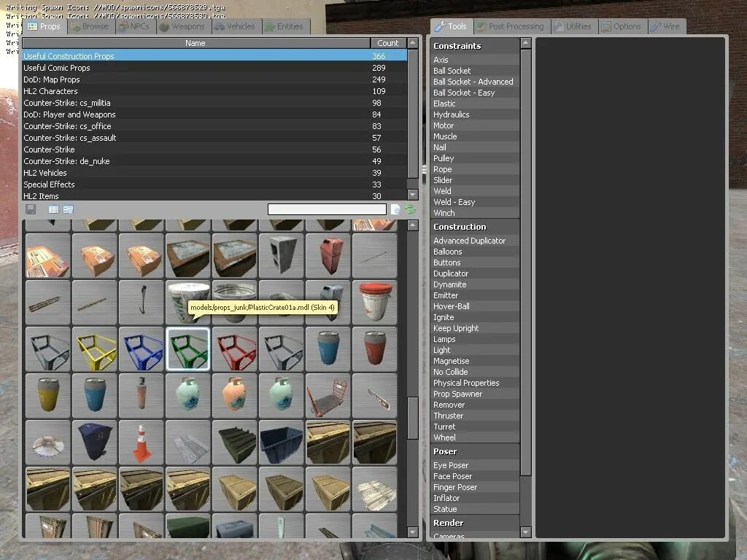747x560 pixels.
Task: Choose the Advanced Duplicator tool
Action: point(474,241)
